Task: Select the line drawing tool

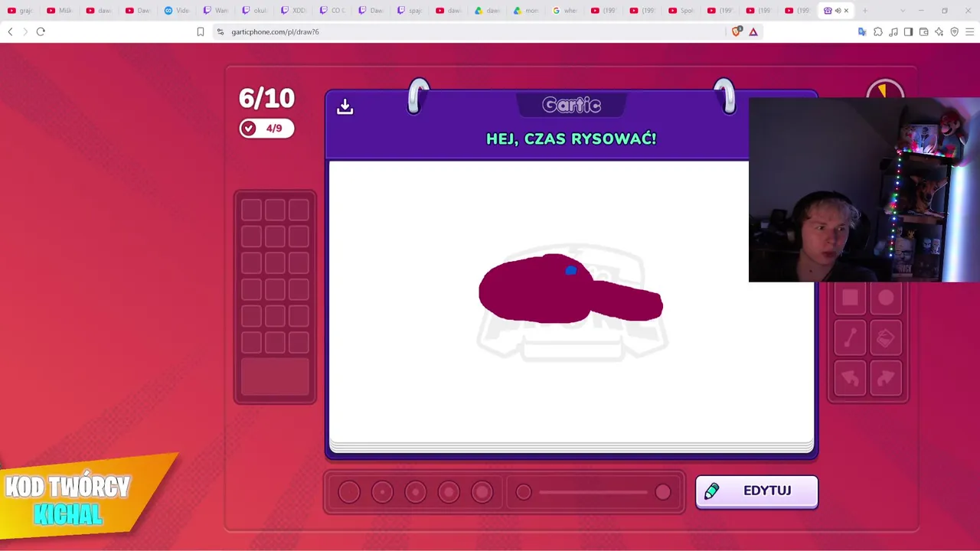Action: [x=850, y=337]
